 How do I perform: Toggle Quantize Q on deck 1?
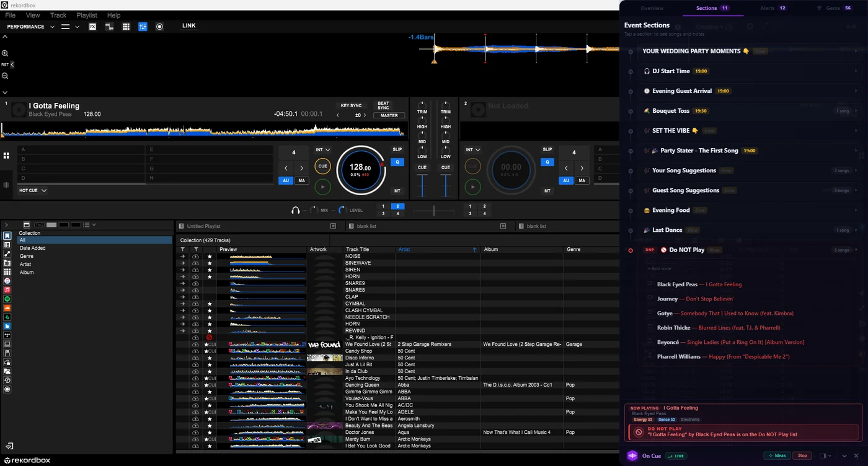[x=397, y=162]
